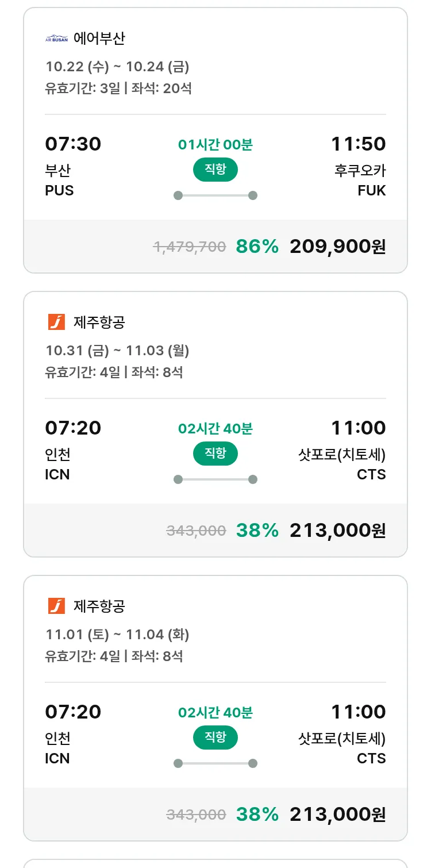Click the crossed-out 1,479,700 original price
The image size is (431, 868).
click(189, 247)
